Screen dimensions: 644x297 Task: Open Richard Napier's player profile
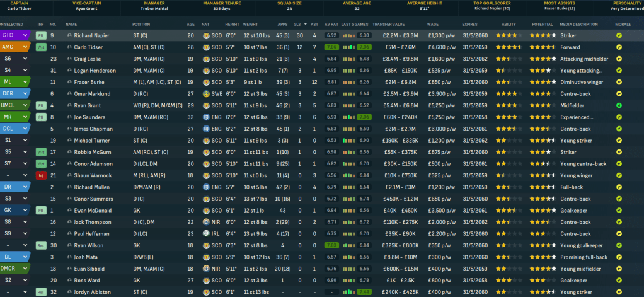point(91,35)
